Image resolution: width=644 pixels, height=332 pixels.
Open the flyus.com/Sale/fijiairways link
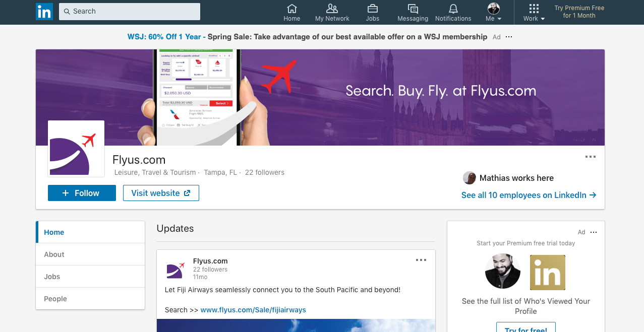click(x=253, y=310)
